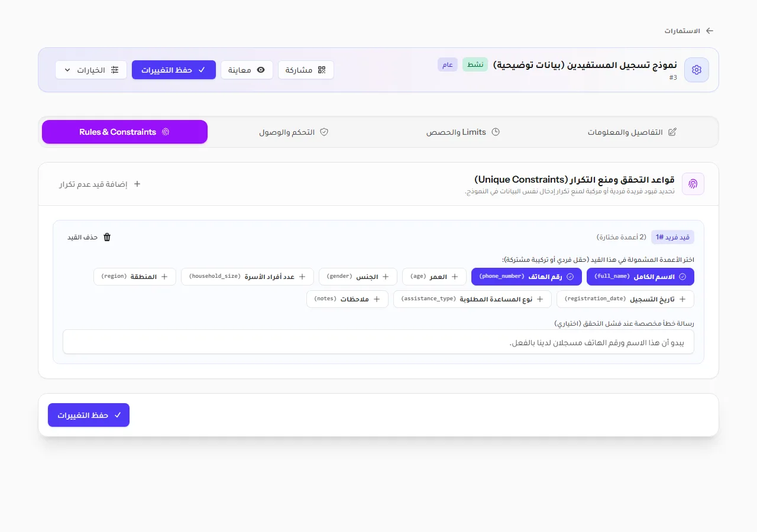Image resolution: width=757 pixels, height=532 pixels.
Task: Click the top حفظ التغييرات button
Action: (x=174, y=70)
